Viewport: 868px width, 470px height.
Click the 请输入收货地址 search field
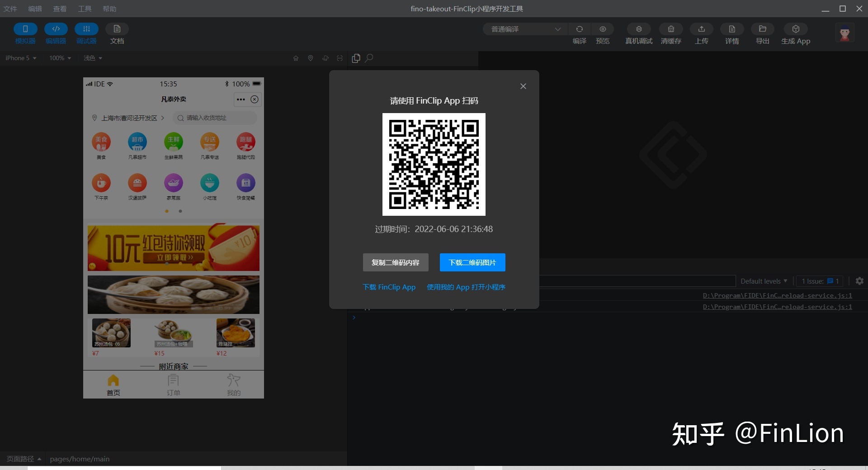[x=215, y=118]
